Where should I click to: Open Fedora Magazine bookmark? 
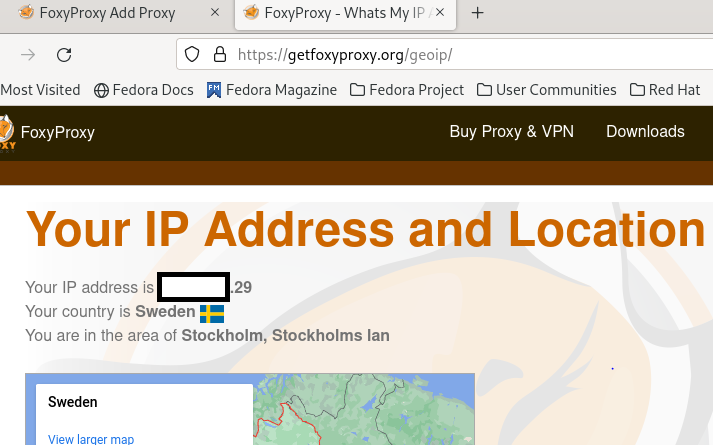[271, 90]
